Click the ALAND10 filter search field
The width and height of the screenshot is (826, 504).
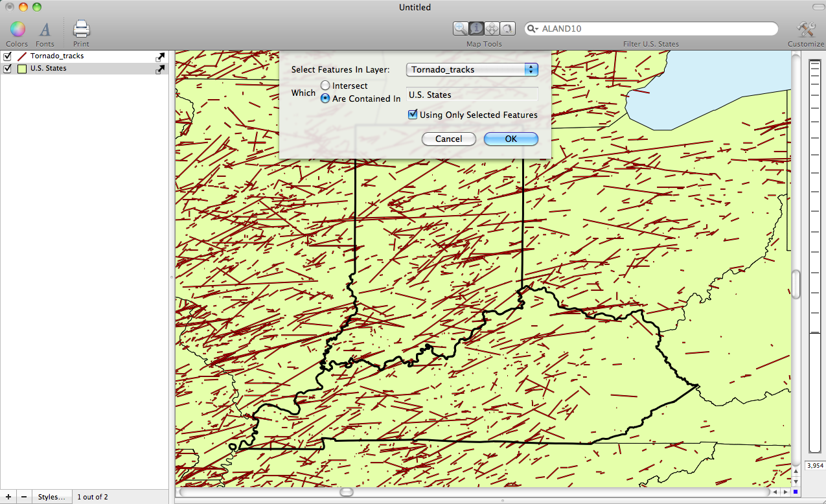(654, 29)
